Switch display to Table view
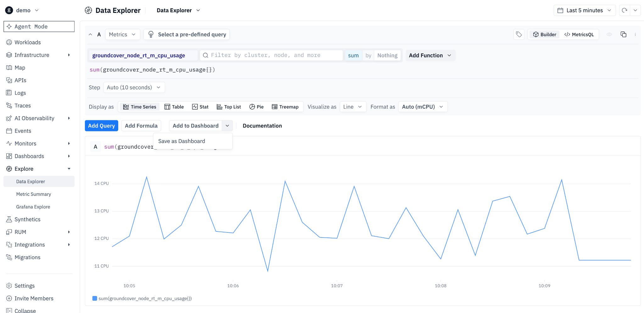Image resolution: width=644 pixels, height=313 pixels. pyautogui.click(x=174, y=107)
